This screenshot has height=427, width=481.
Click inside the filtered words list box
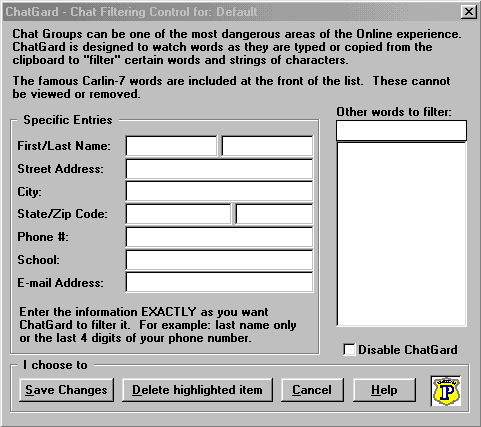[x=401, y=234]
